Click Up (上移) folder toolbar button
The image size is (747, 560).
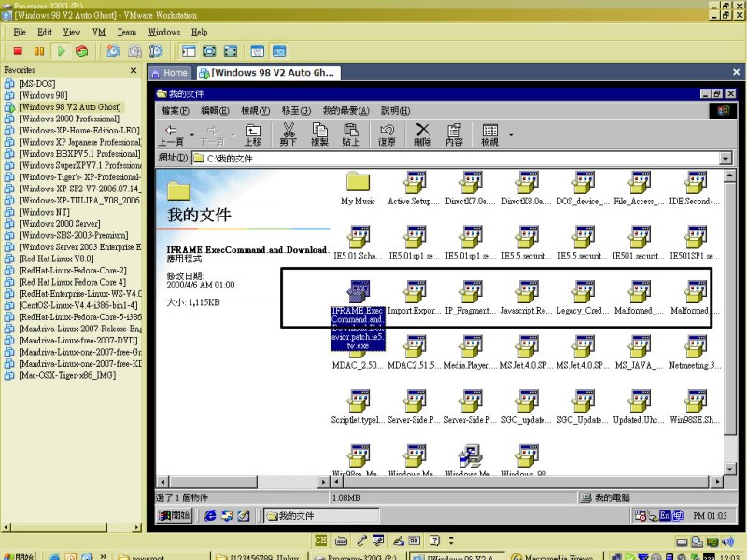click(x=252, y=134)
